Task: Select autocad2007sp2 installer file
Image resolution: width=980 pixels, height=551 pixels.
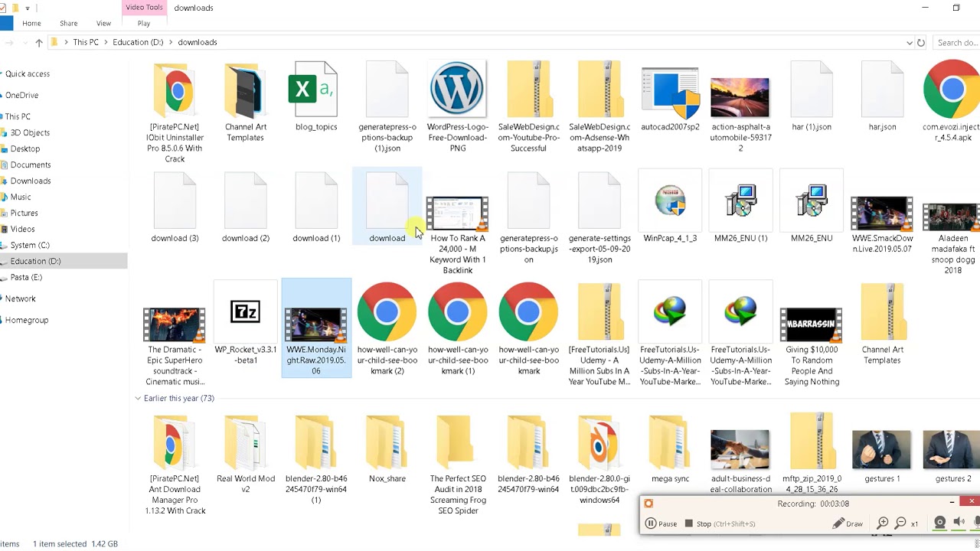Action: pyautogui.click(x=670, y=97)
